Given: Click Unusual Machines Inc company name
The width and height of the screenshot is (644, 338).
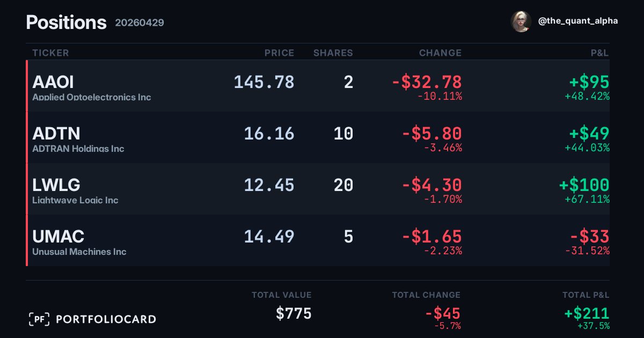Looking at the screenshot, I should [x=79, y=252].
